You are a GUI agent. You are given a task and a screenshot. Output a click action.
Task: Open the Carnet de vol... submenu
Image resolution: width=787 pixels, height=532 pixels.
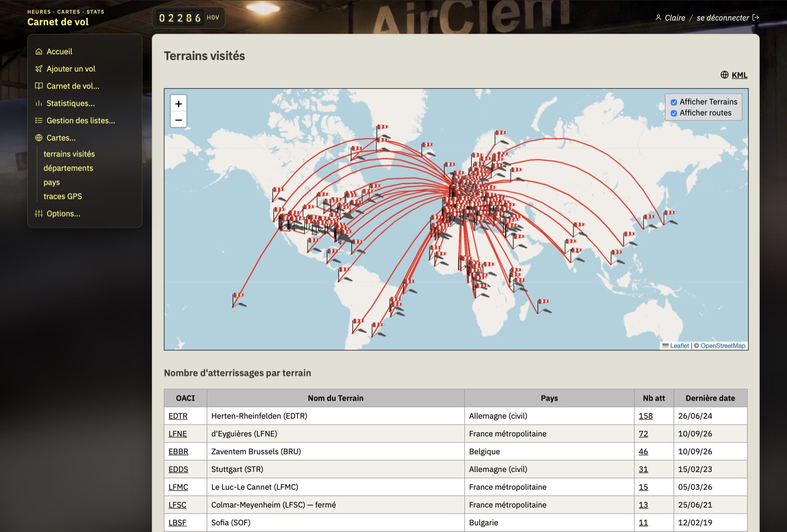click(x=73, y=86)
